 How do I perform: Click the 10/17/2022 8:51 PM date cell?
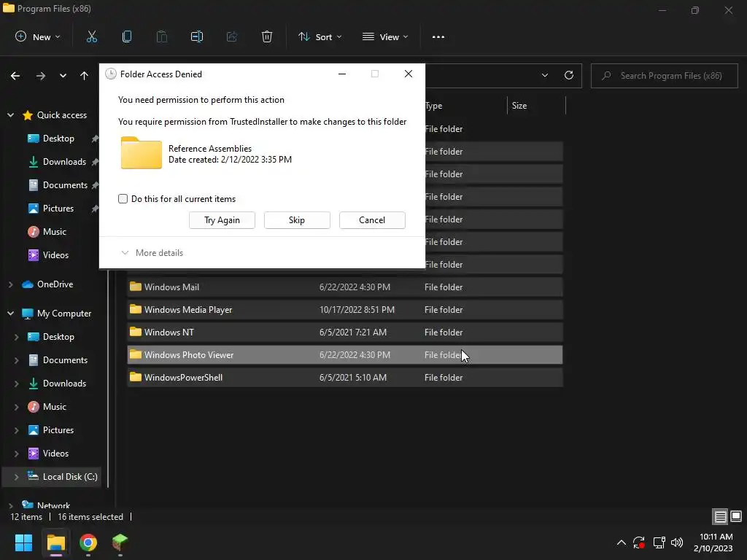point(357,309)
